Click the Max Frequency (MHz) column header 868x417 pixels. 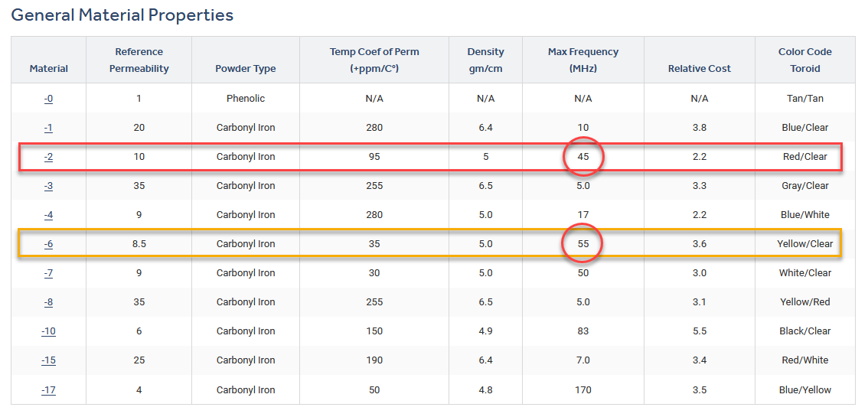[x=583, y=60]
